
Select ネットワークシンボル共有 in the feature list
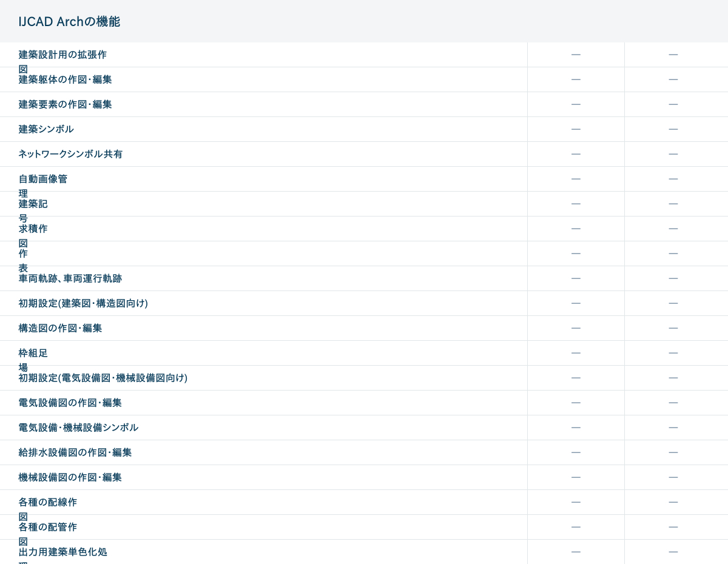pyautogui.click(x=70, y=154)
